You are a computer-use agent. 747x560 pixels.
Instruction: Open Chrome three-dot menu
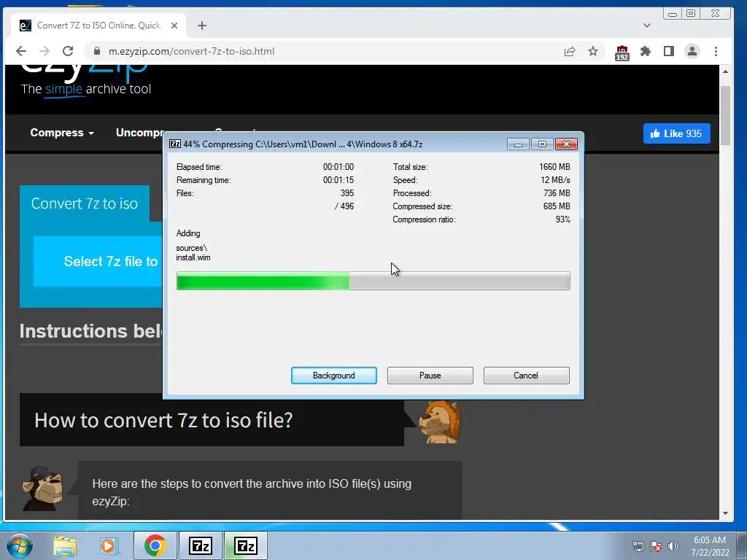tap(716, 51)
